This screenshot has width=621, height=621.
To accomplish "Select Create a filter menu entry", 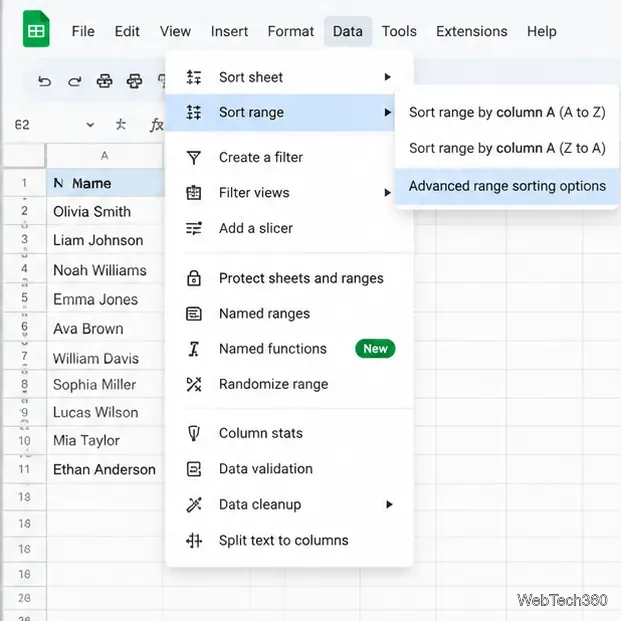I will click(290, 158).
